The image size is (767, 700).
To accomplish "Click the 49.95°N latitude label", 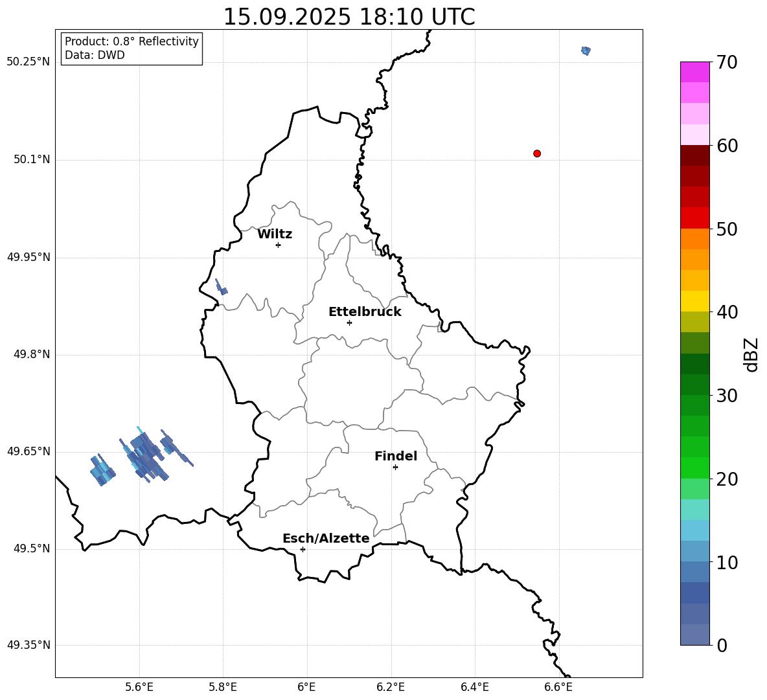I will point(29,257).
